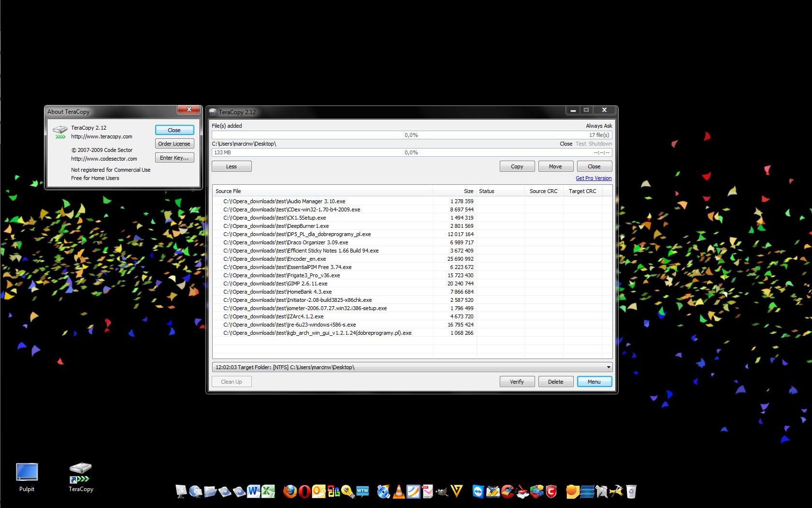The width and height of the screenshot is (812, 508).
Task: Open the WTW messenger dock icon
Action: [x=362, y=492]
